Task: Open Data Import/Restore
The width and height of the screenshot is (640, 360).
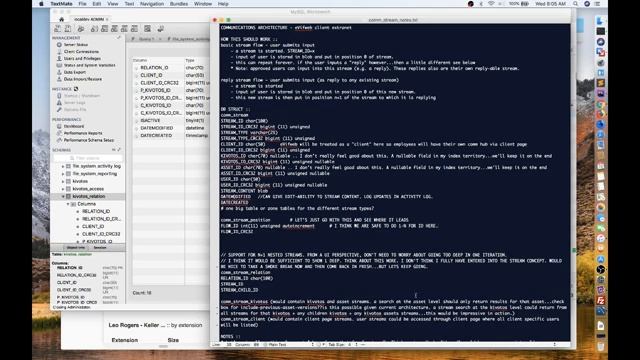Action: click(x=83, y=79)
